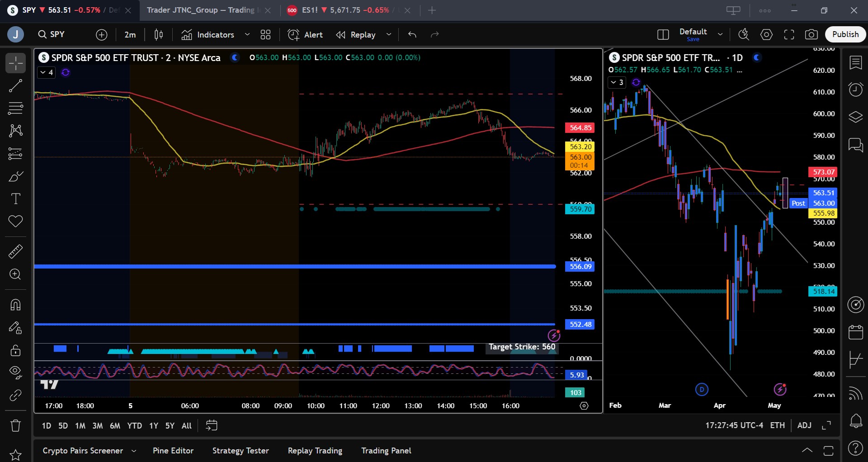Viewport: 868px width, 462px height.
Task: Hide all drawings with eye icon
Action: [x=15, y=372]
